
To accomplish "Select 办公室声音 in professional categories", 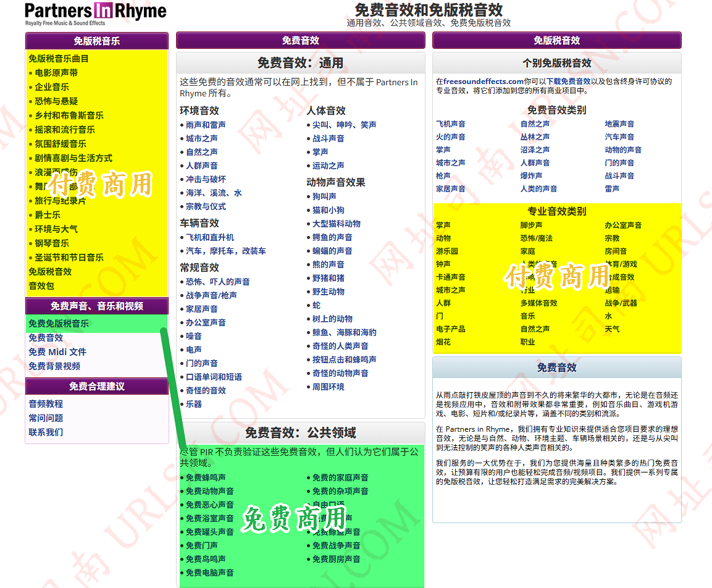I will click(623, 225).
